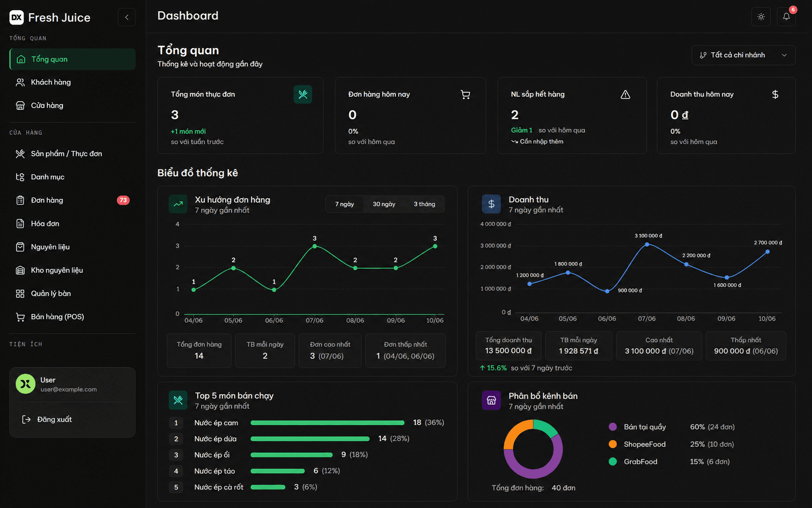Click the Nước ép cà rốt progress bar
This screenshot has width=812, height=508.
[268, 488]
